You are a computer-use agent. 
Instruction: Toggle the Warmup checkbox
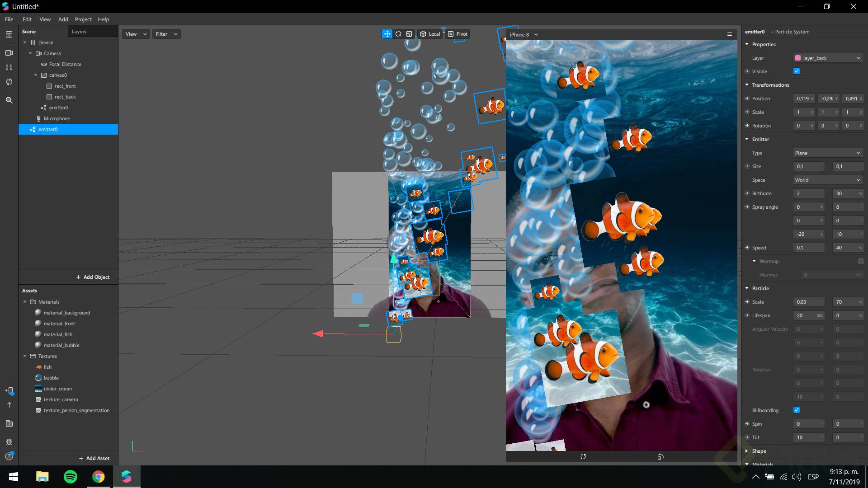pyautogui.click(x=861, y=261)
